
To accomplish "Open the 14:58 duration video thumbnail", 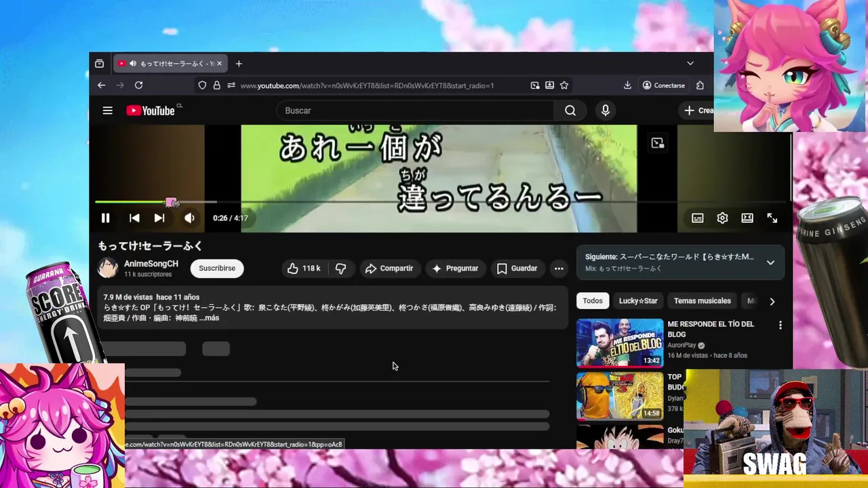I will (620, 396).
